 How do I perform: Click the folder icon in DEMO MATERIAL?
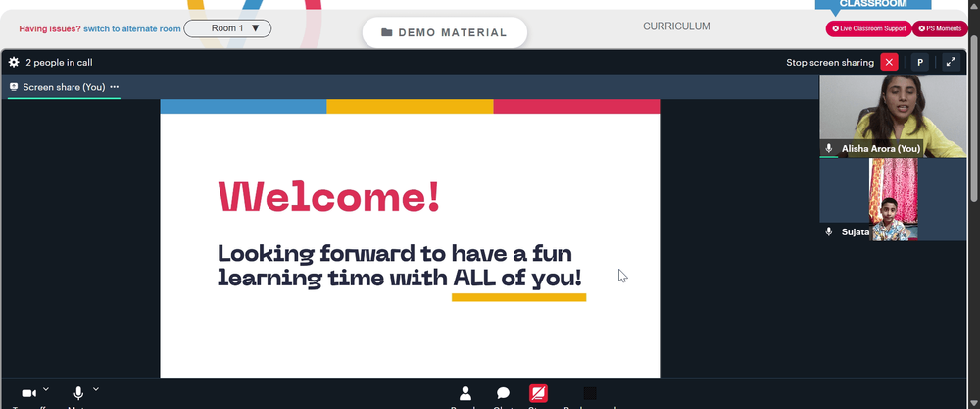pos(387,32)
